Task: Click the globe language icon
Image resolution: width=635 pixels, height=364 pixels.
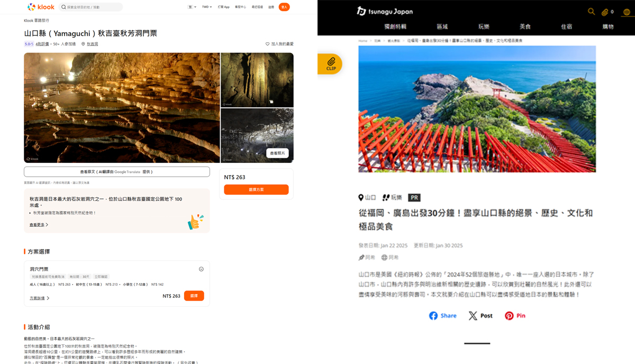Action: 384,258
